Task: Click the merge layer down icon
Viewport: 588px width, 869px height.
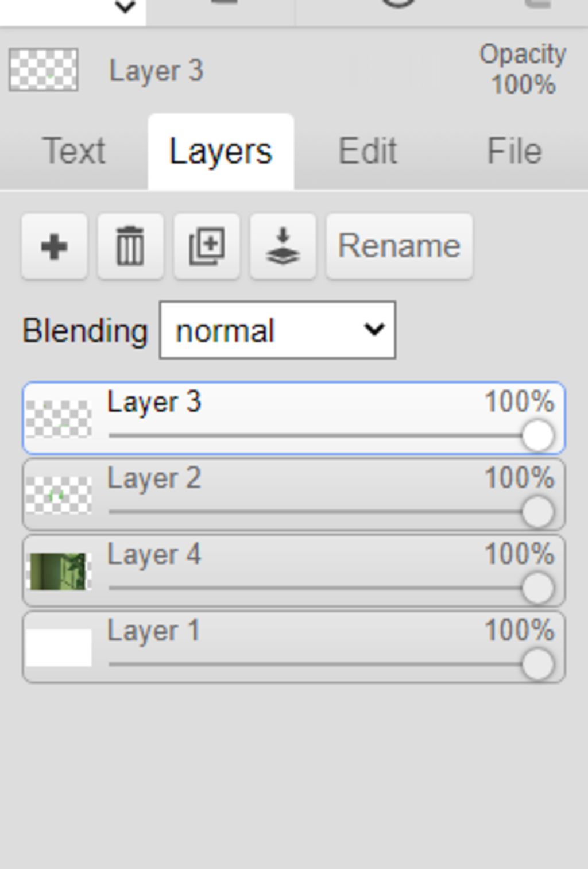Action: pyautogui.click(x=283, y=247)
